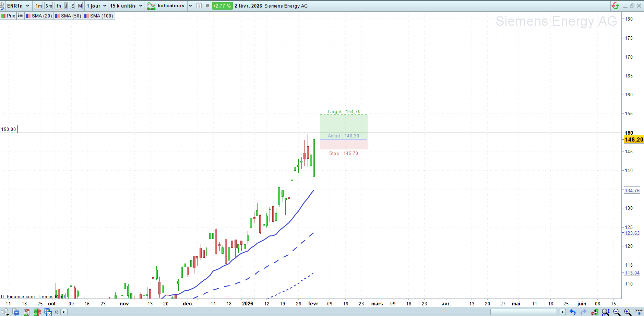Open the SMA (100) indicator settings

99,16
